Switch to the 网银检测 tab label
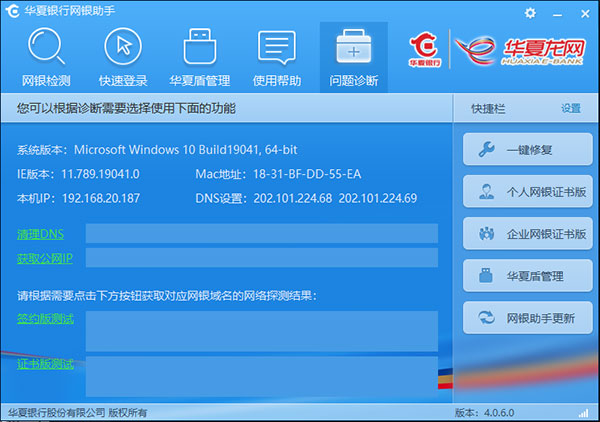 (x=46, y=81)
